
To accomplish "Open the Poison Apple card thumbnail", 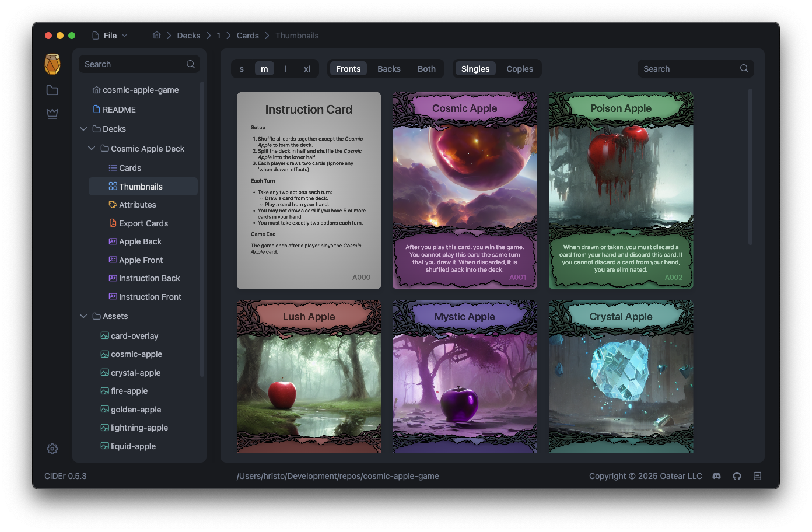I will [621, 190].
